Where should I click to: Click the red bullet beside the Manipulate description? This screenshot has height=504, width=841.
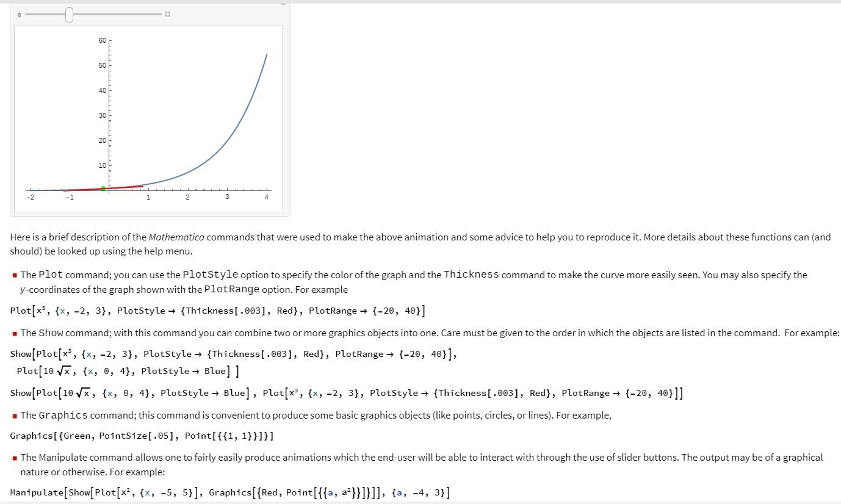(x=14, y=457)
